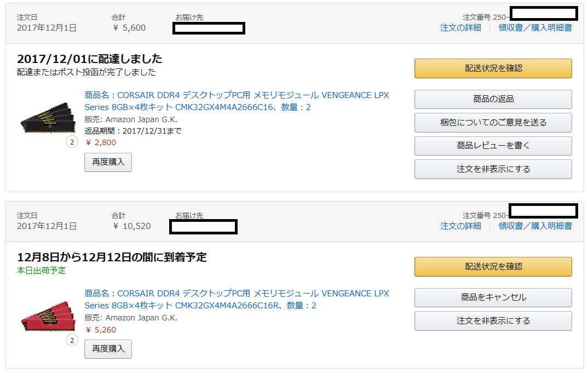Hide the first order with 注文を非表示にする
The width and height of the screenshot is (588, 373).
(x=493, y=169)
